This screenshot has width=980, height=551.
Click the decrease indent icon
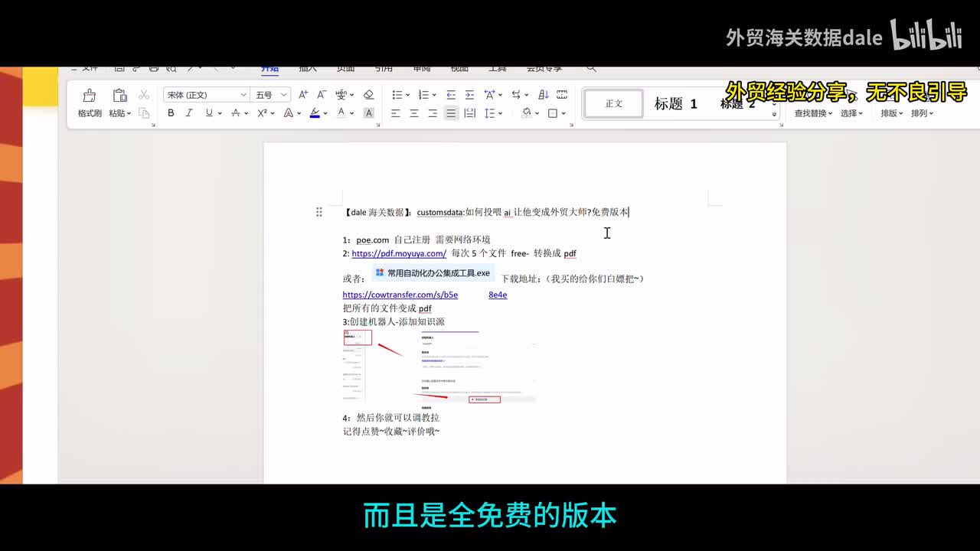451,95
